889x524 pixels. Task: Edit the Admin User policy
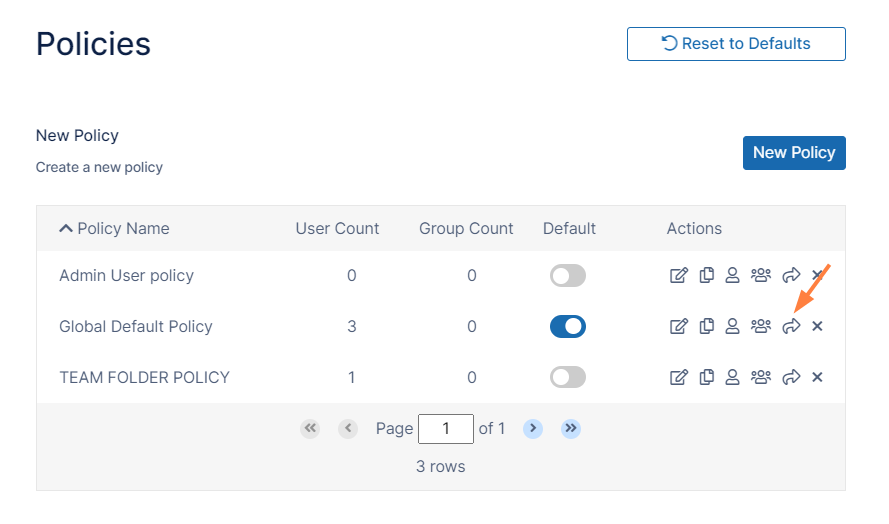click(x=679, y=275)
